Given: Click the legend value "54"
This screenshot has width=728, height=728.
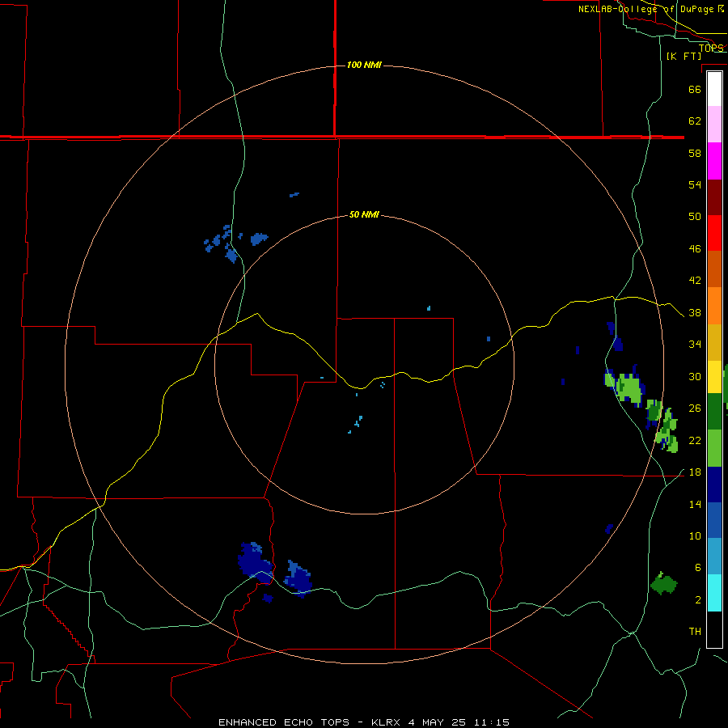Looking at the screenshot, I should click(695, 184).
